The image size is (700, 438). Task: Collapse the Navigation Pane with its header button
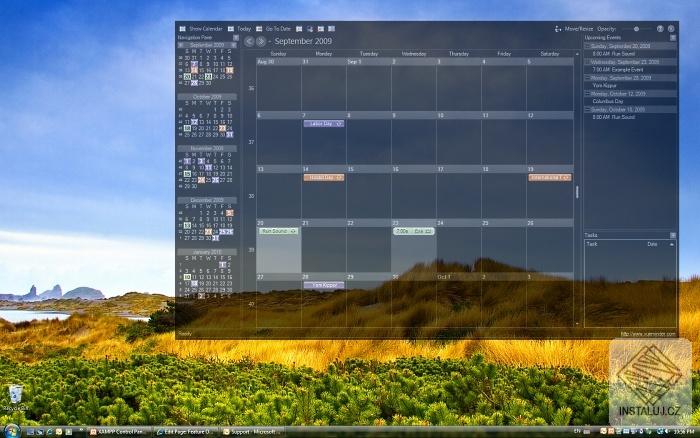tap(236, 38)
